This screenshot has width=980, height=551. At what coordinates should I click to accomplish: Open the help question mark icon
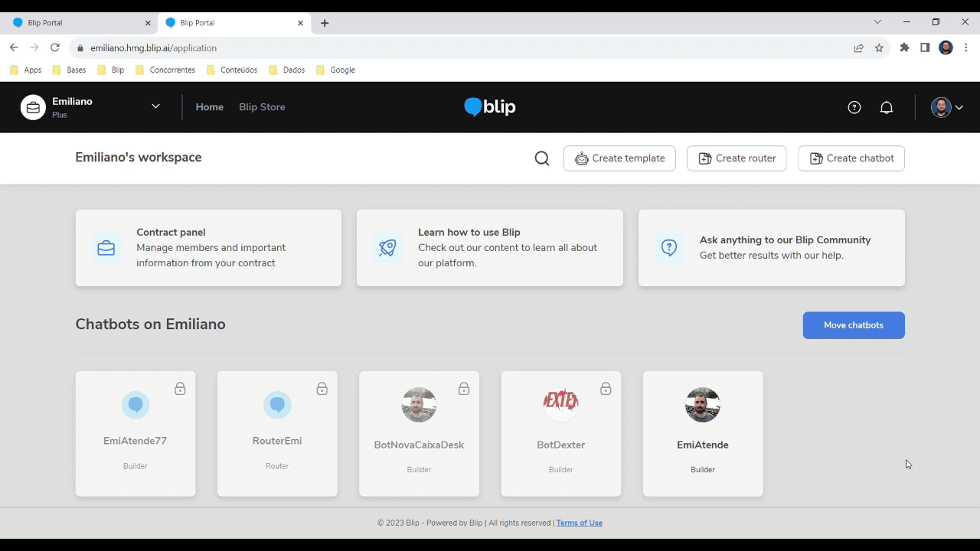854,107
